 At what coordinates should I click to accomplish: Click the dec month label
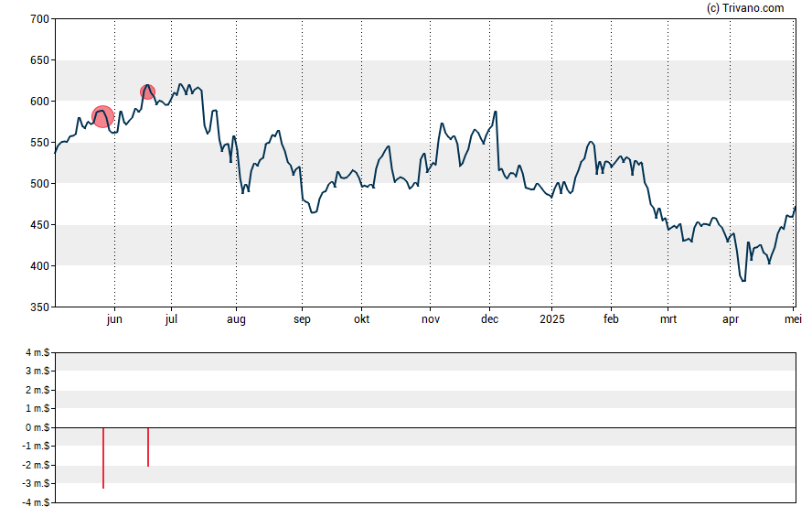(489, 319)
